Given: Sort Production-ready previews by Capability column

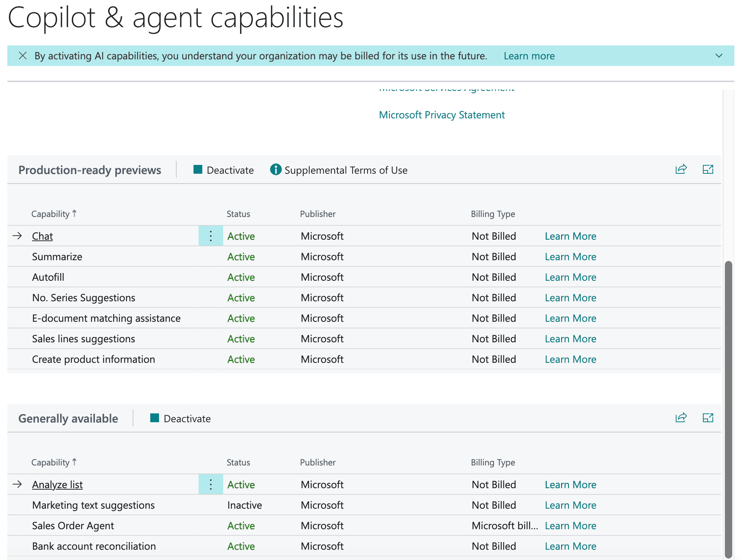Looking at the screenshot, I should click(51, 214).
